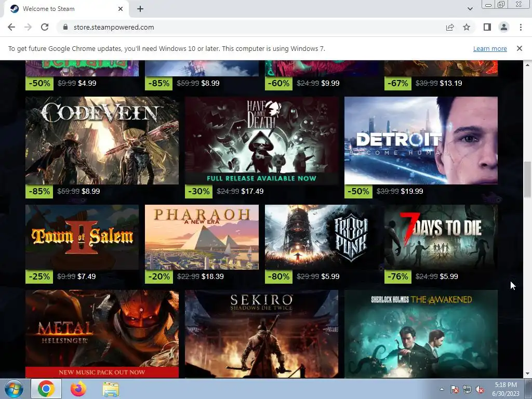Click the -76% 7 Days to Die badge
532x399 pixels.
398,276
